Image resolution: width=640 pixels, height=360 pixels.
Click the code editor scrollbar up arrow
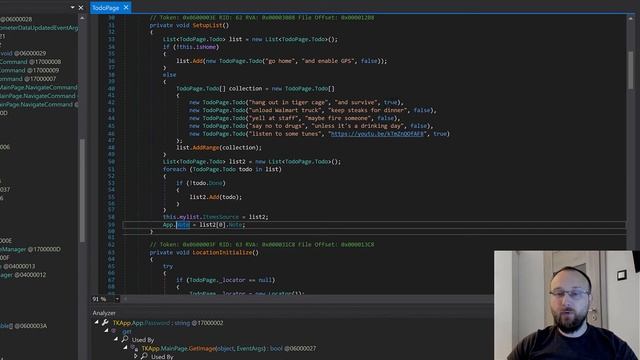tap(631, 19)
